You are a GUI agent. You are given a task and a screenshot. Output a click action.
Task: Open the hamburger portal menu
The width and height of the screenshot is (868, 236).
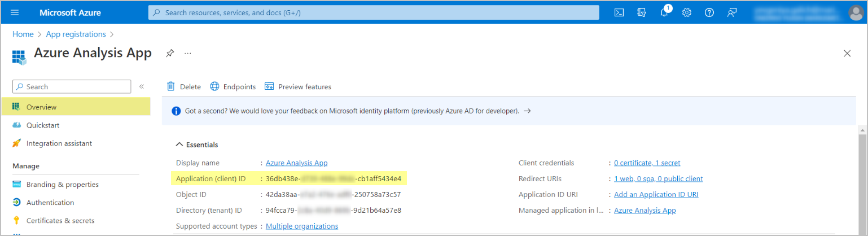coord(15,12)
